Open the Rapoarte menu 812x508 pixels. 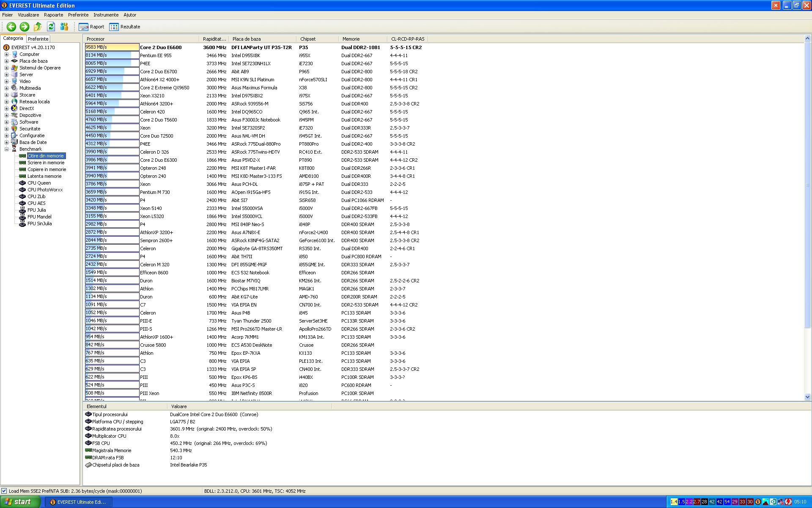tap(53, 15)
